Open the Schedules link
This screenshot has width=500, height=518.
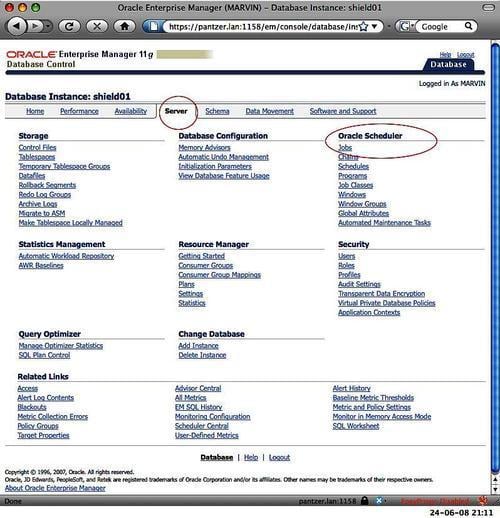click(x=353, y=166)
